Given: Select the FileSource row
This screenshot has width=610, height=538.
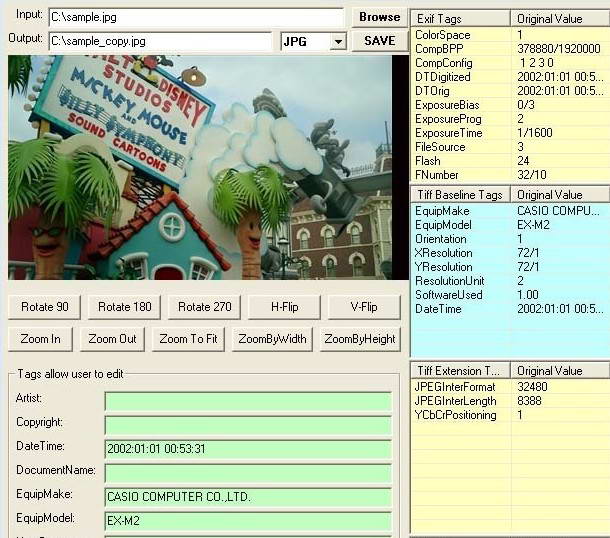Looking at the screenshot, I should click(510, 147).
